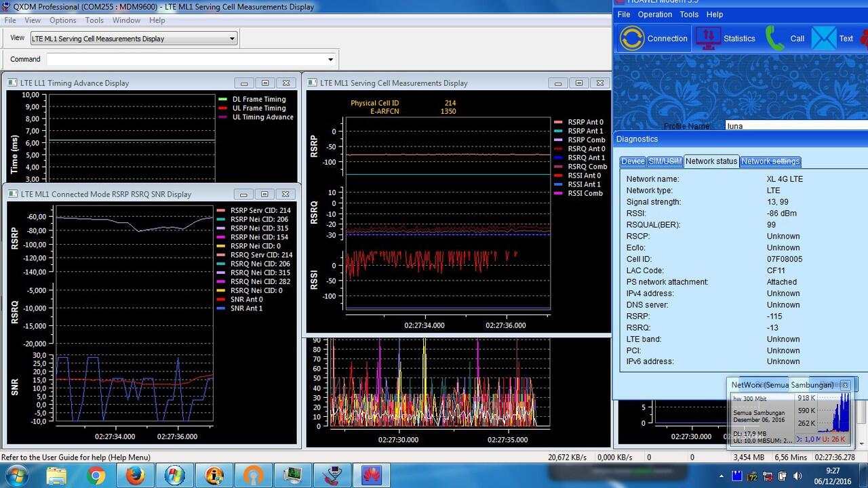868x488 pixels.
Task: Click the 3,454 MB status bar entry
Action: coord(749,457)
